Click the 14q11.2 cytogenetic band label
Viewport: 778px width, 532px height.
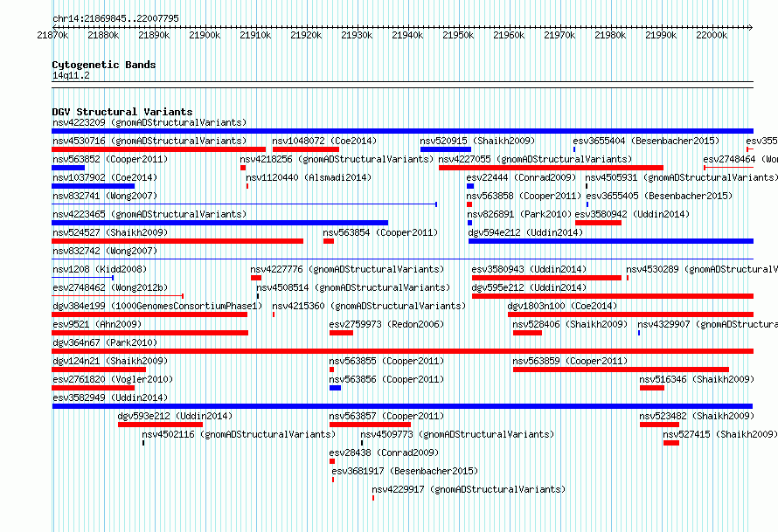[71, 75]
